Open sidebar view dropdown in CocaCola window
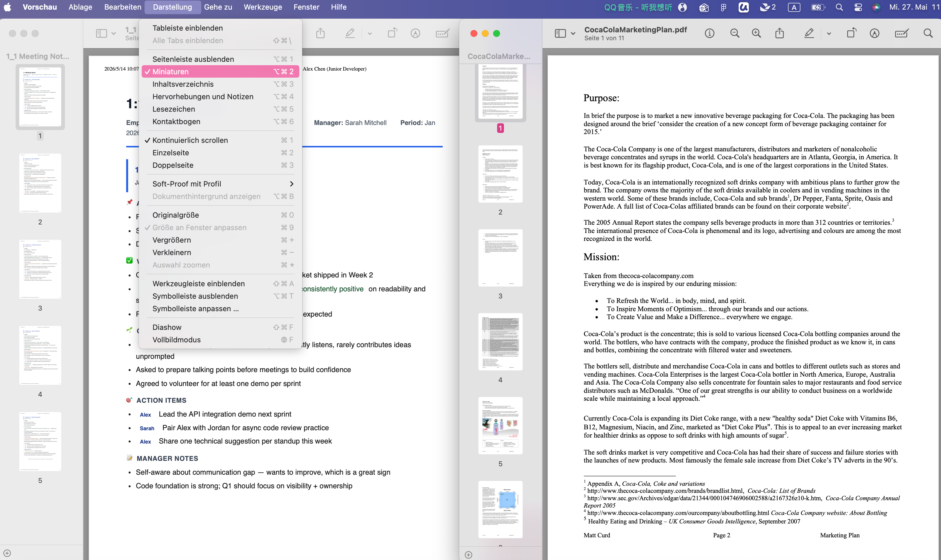941x560 pixels. coord(573,34)
